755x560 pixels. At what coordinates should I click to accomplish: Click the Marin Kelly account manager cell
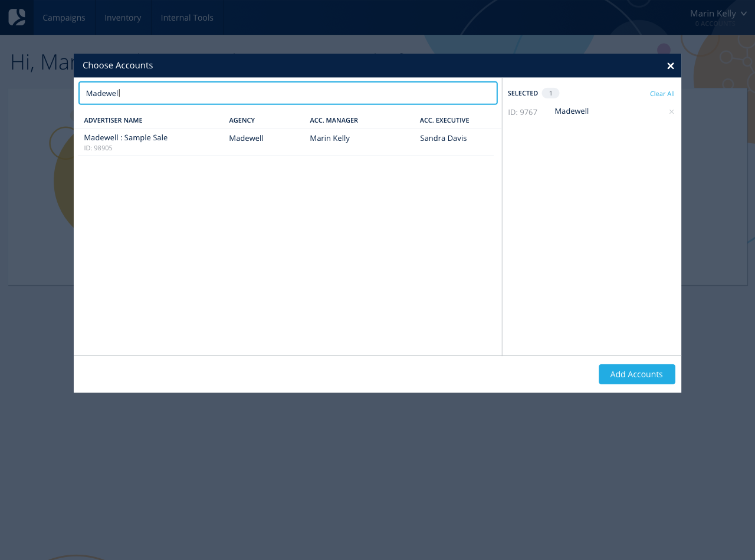coord(330,139)
